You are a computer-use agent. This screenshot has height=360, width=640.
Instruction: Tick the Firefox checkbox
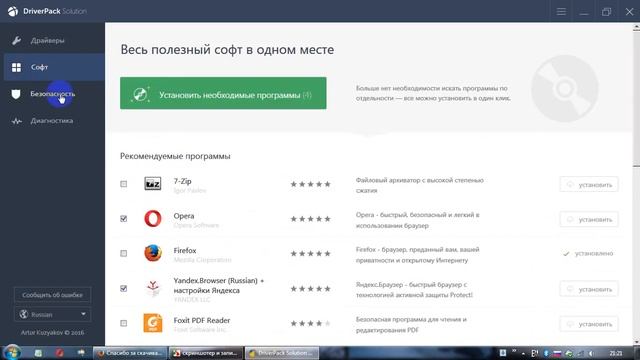click(124, 253)
